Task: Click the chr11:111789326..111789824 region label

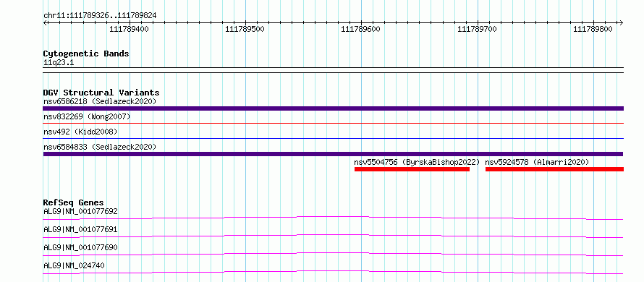Action: click(100, 16)
